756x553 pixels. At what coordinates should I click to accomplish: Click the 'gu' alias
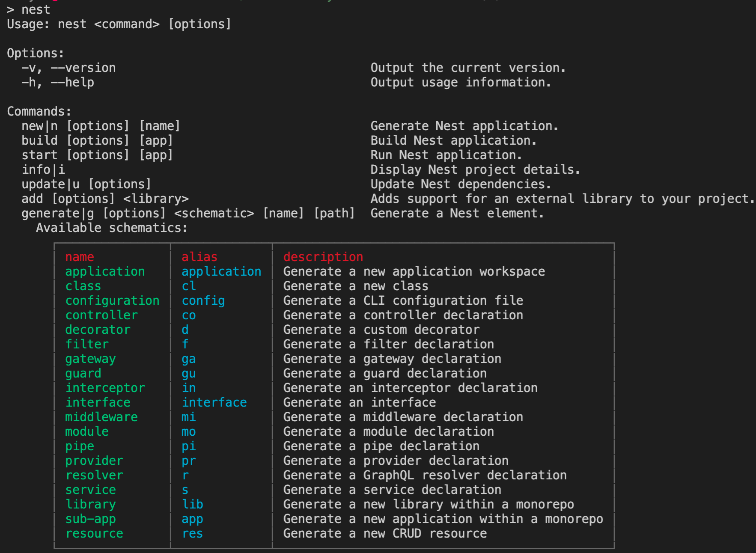pos(189,374)
